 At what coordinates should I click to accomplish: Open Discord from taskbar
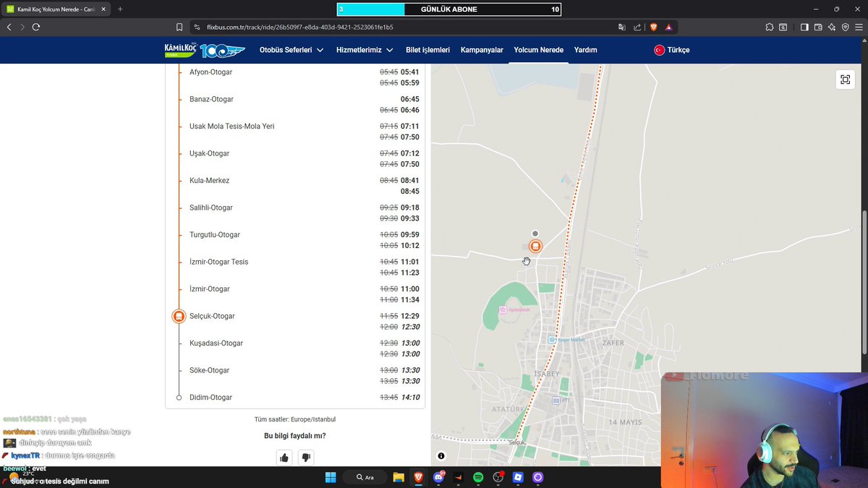(x=438, y=477)
